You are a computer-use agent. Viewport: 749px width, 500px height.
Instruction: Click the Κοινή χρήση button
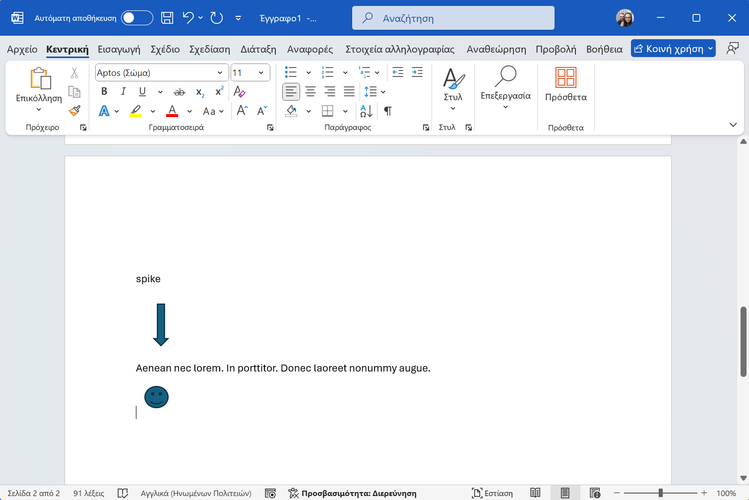[x=672, y=48]
